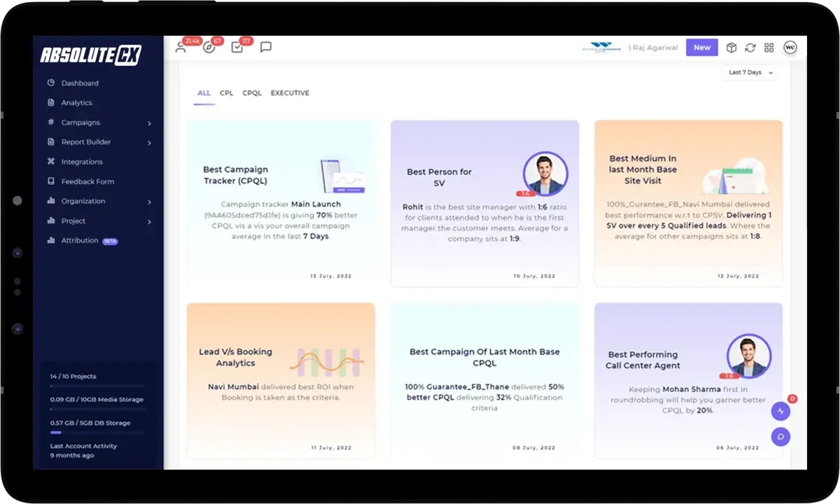Expand the Organization sidebar section
The image size is (840, 504).
[x=99, y=202]
